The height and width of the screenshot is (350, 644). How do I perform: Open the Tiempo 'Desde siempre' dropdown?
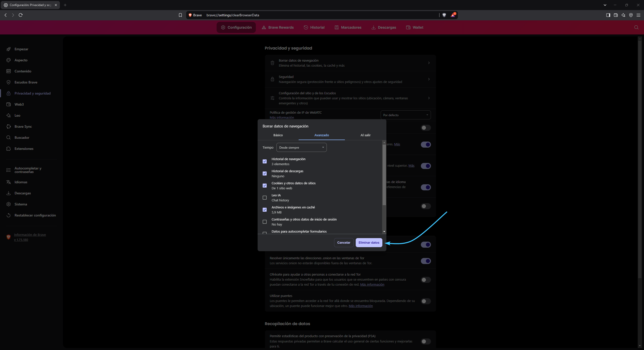301,147
